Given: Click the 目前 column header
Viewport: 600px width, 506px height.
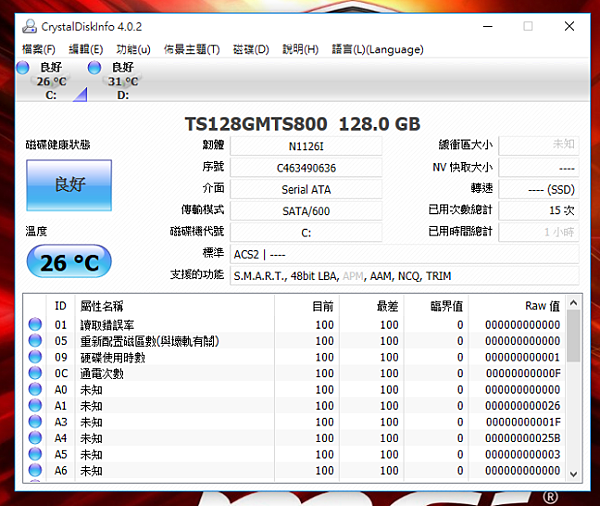Looking at the screenshot, I should (x=307, y=306).
